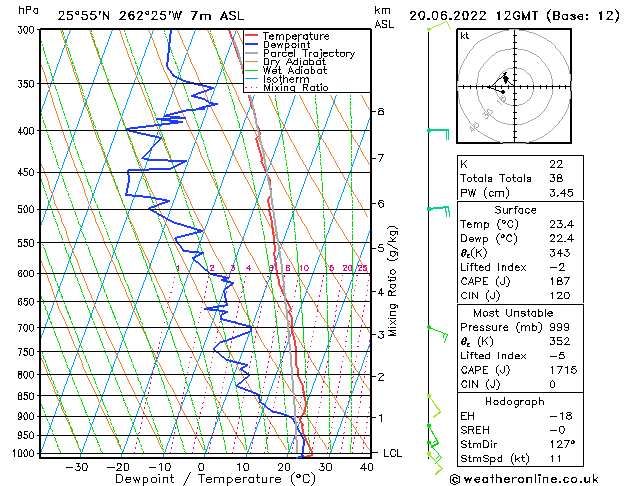629x486 pixels.
Task: Click the '1000' pressure level label
Action: tap(25, 454)
